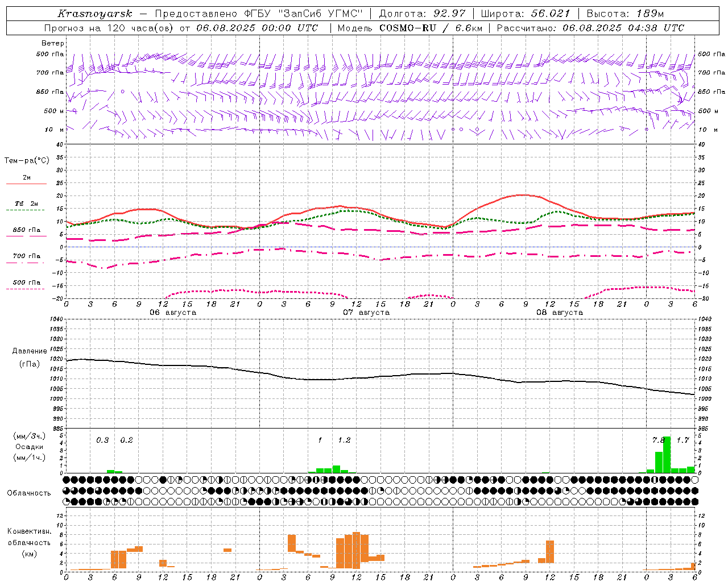
Task: Click the tallest green precipitation bar
Action: pos(667,455)
